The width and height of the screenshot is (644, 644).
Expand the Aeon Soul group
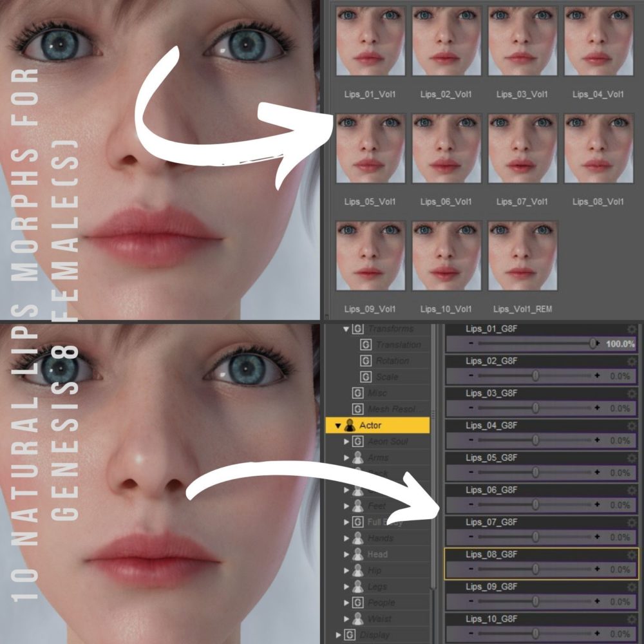346,442
